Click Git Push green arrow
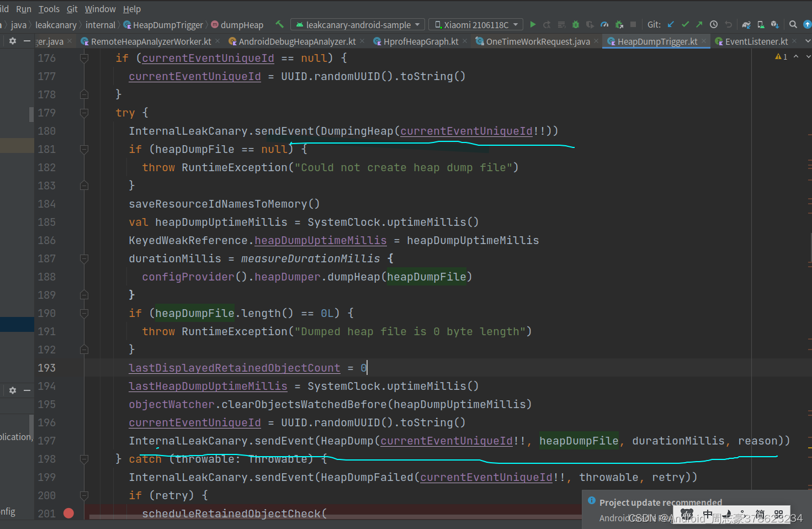Image resolution: width=812 pixels, height=529 pixels. [x=699, y=24]
